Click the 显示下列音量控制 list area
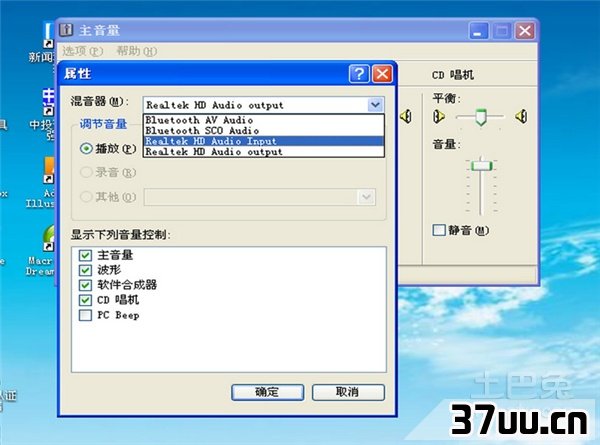 [x=229, y=310]
